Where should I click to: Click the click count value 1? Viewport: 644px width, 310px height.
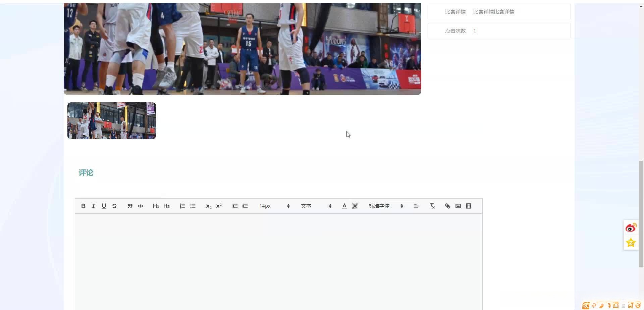475,31
